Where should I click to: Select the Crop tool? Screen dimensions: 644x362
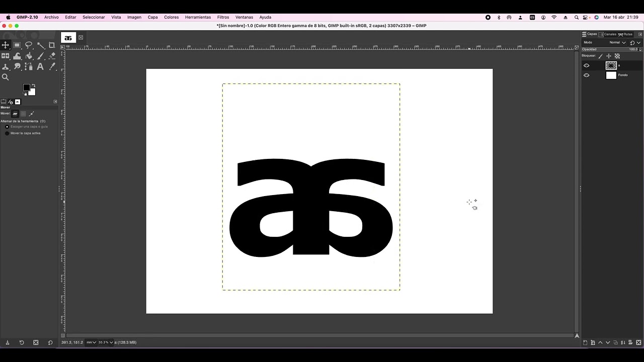pos(52,45)
